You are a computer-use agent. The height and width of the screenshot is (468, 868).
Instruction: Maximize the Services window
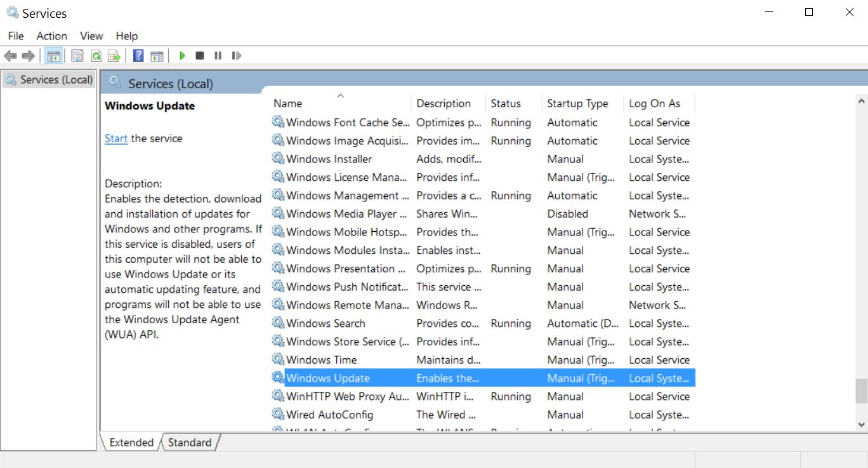pyautogui.click(x=809, y=12)
